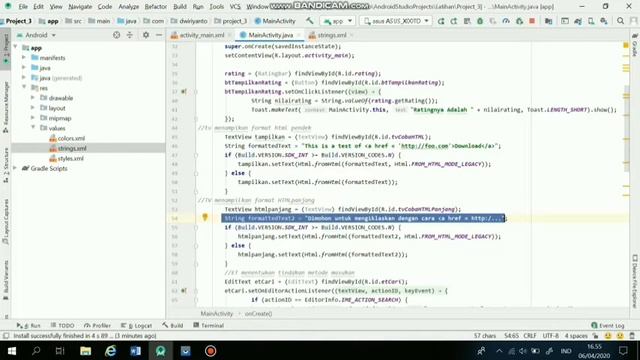Screen dimensions: 640x360
Task: Click the Windows search icon on taskbar
Action: point(36,351)
